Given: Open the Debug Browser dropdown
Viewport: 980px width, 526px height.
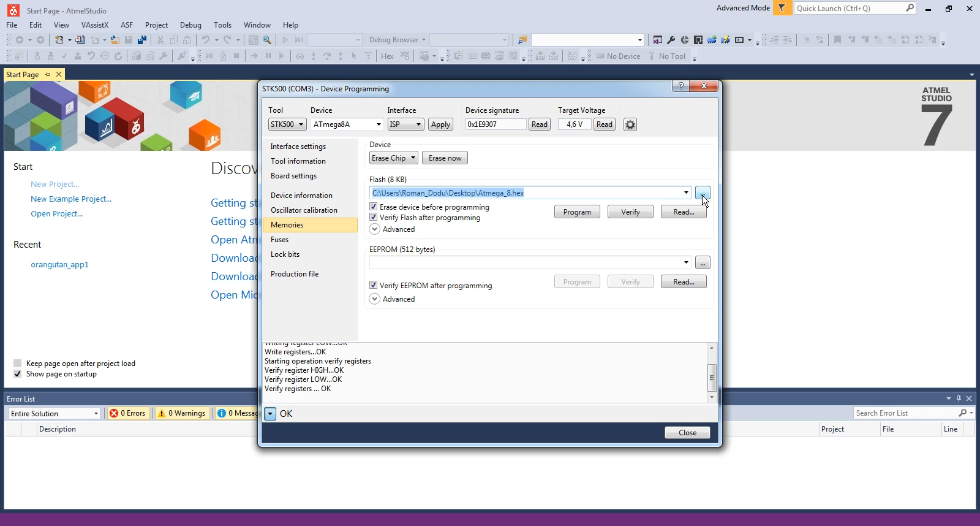Looking at the screenshot, I should tap(397, 40).
